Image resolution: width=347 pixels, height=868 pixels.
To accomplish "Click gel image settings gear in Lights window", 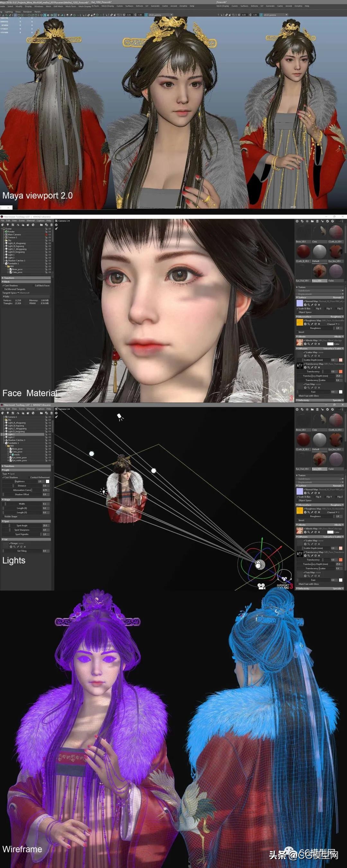I will [11, 547].
